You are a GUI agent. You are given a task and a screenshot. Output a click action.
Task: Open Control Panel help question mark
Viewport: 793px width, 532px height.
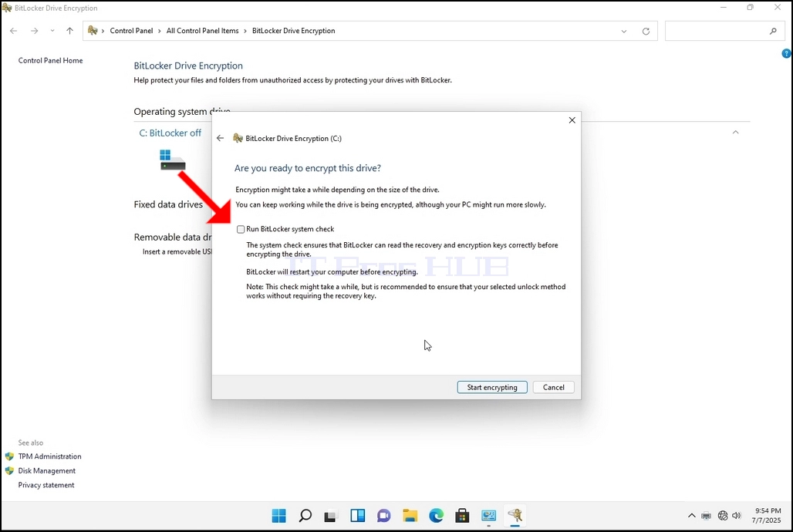[786, 53]
